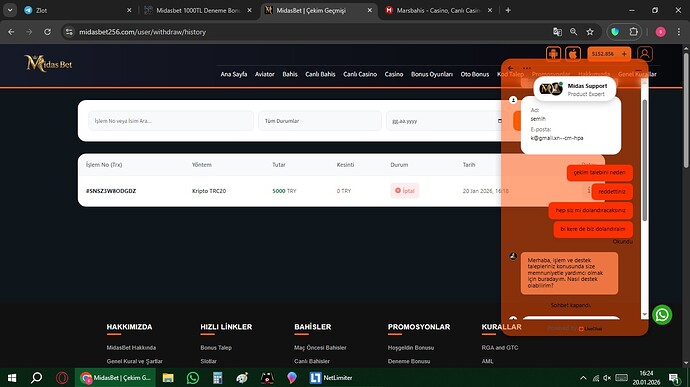Launch Opera from the taskbar

click(x=62, y=378)
